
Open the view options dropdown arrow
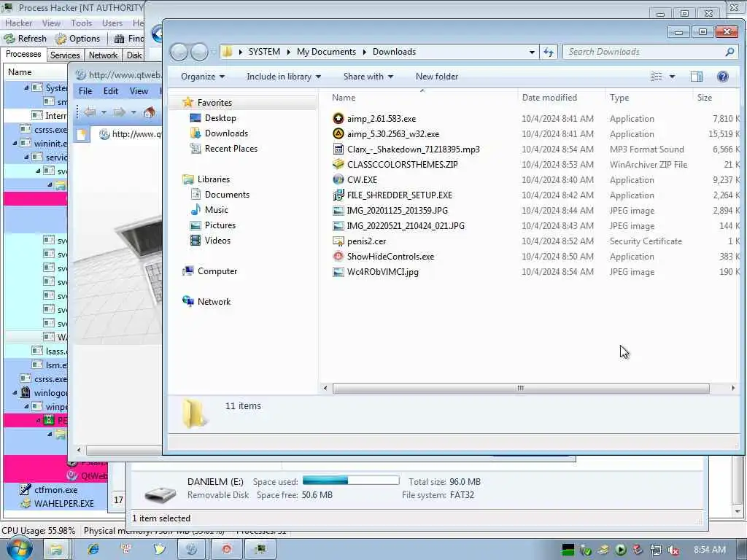click(672, 76)
